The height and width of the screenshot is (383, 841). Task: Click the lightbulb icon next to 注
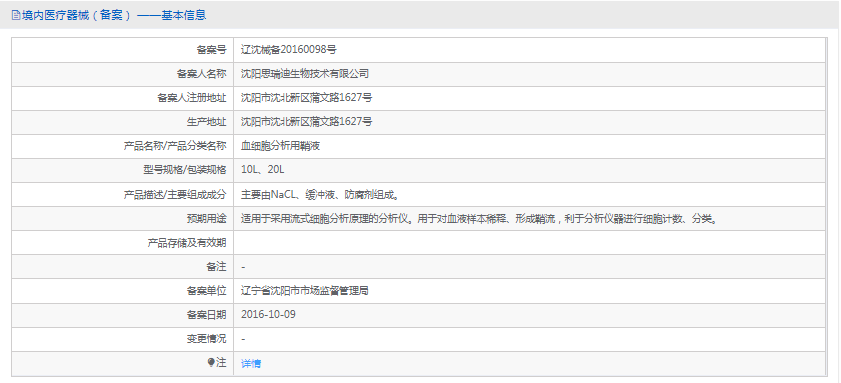coord(211,363)
